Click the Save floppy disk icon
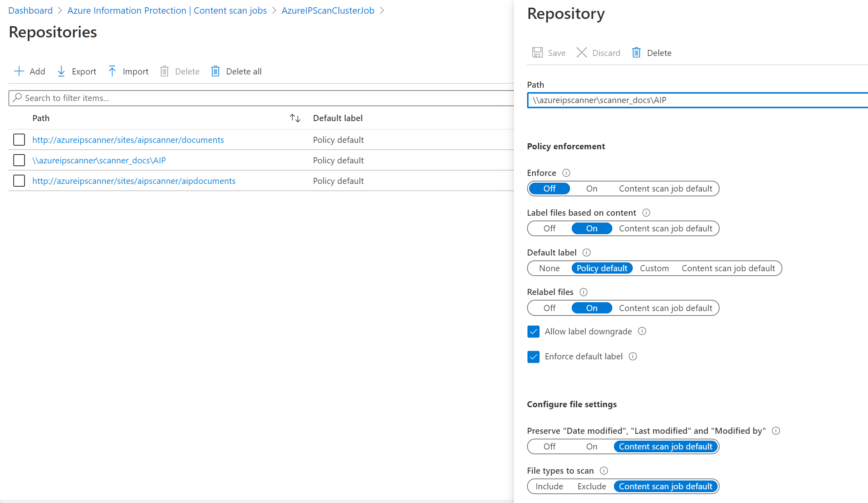 click(x=538, y=53)
